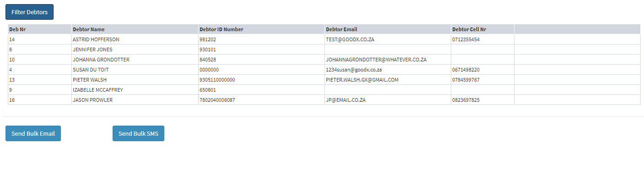Click the Filter Debtors button
Viewport: 644px width, 193px height.
coord(29,12)
